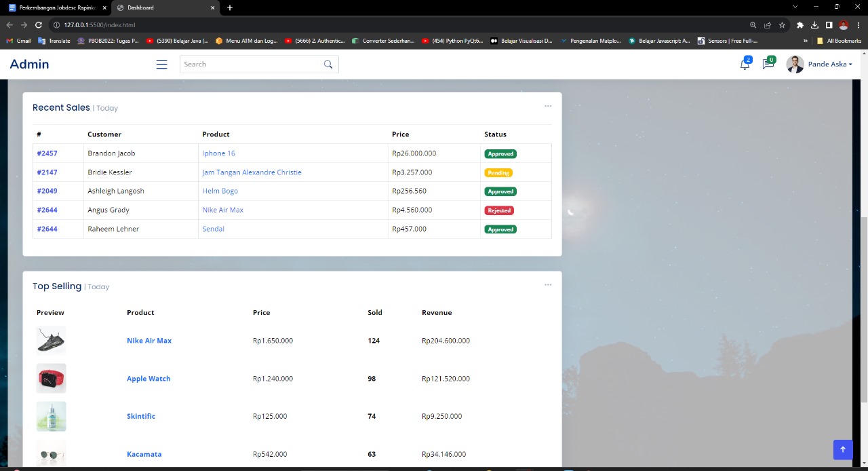Click the Chrome profile avatar icon

pyautogui.click(x=843, y=24)
